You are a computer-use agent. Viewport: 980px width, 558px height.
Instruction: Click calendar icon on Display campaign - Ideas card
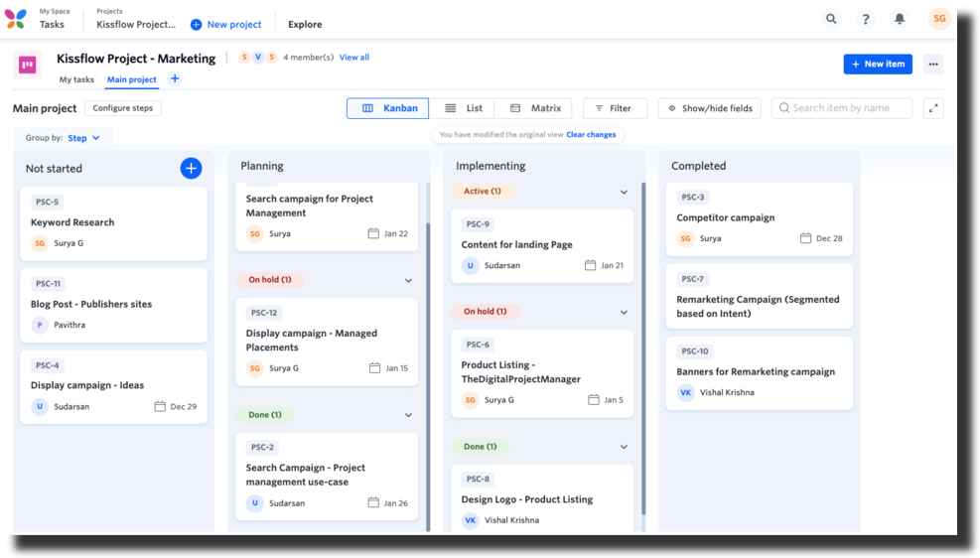[160, 406]
